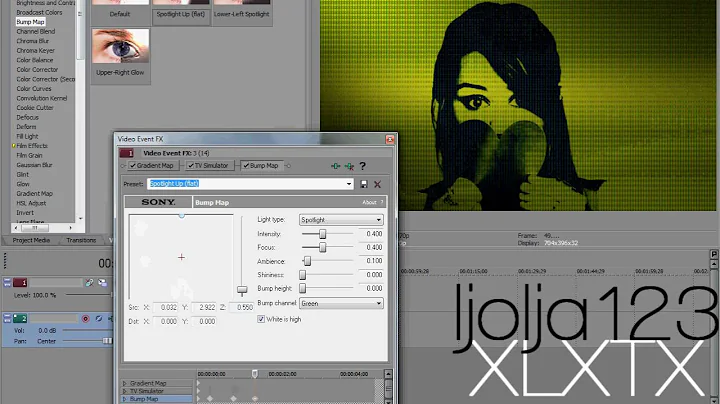Image resolution: width=720 pixels, height=404 pixels.
Task: Delete preset with red X icon
Action: (377, 184)
